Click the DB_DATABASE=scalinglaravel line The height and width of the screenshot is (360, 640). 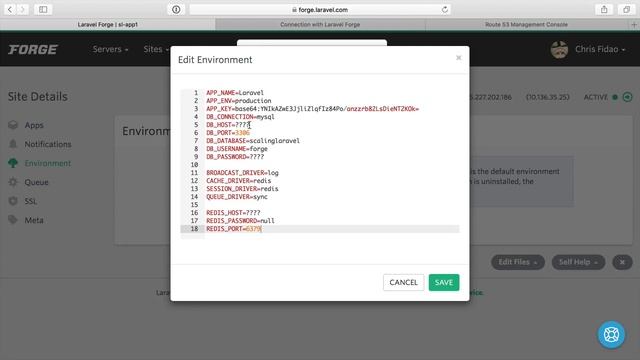[x=253, y=141]
